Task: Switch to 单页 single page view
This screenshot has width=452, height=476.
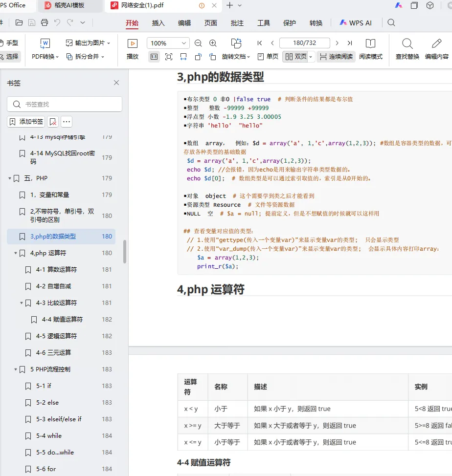Action: (268, 57)
